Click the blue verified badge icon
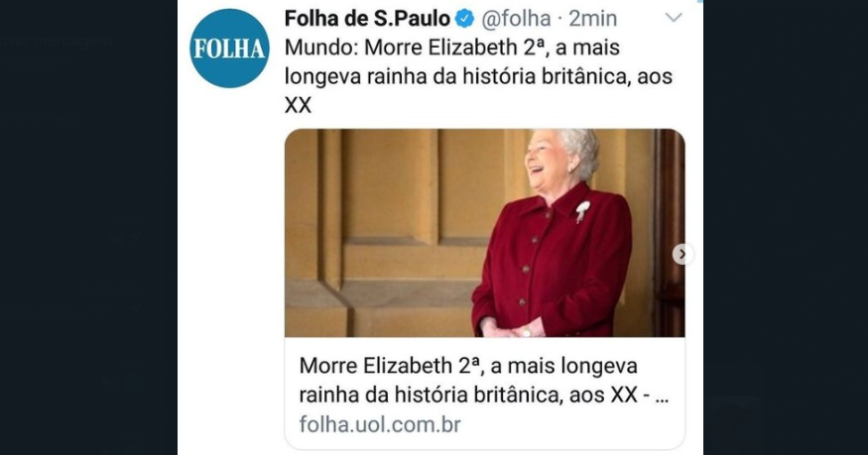The image size is (868, 455). (464, 19)
